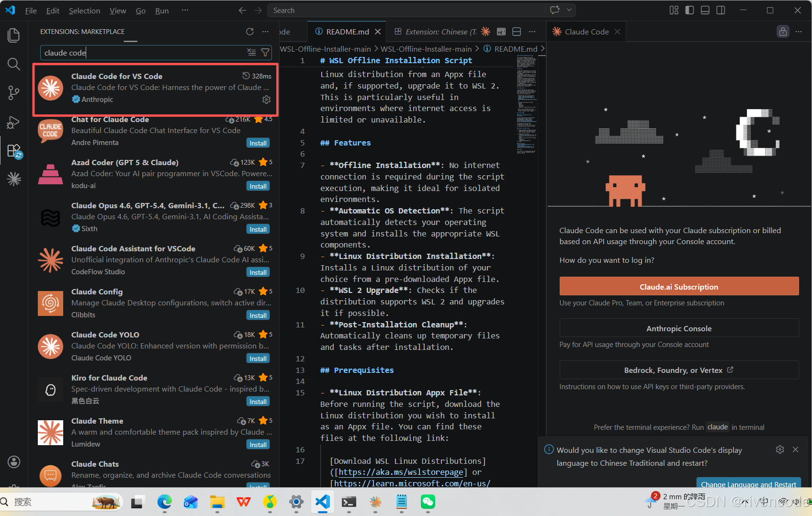Install Kiro for Claude Code extension
Image resolution: width=812 pixels, height=516 pixels.
(258, 402)
